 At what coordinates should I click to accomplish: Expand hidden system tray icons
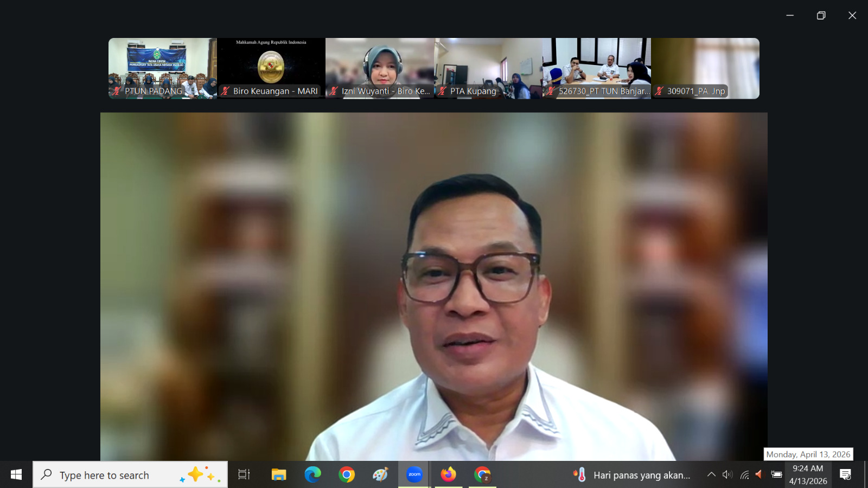pyautogui.click(x=711, y=474)
